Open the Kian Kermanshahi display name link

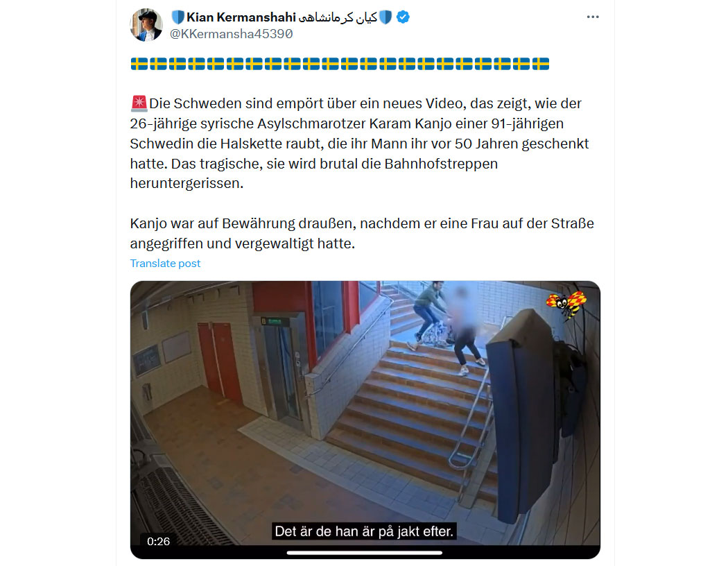(x=241, y=17)
